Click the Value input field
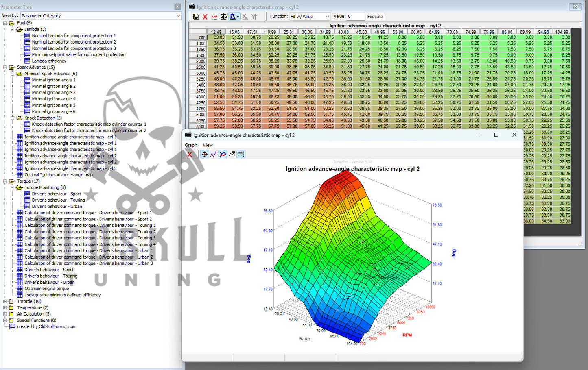The image size is (588, 370). coord(355,17)
